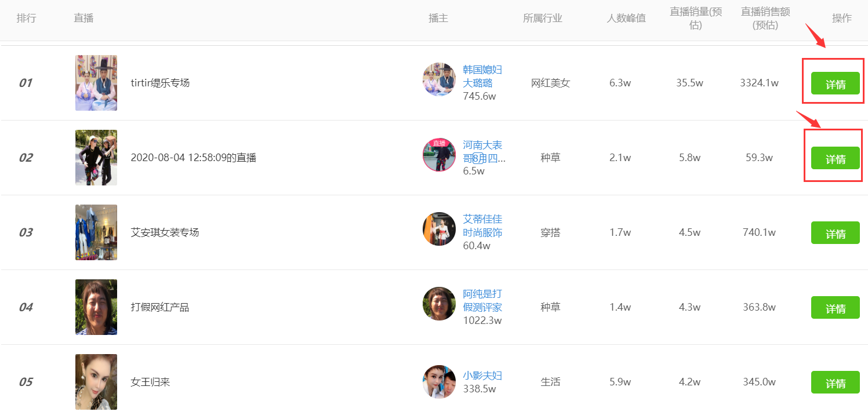This screenshot has height=419, width=868.
Task: Click tirtir缇乐专场 cover thumbnail
Action: point(96,83)
